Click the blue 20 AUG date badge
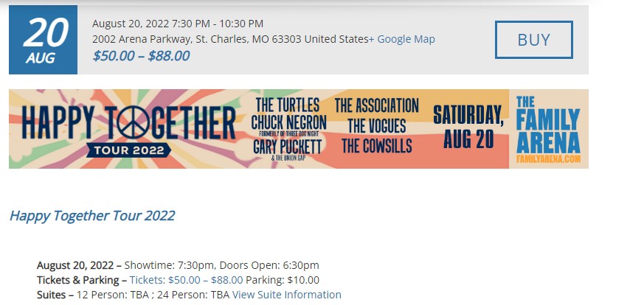 click(44, 40)
